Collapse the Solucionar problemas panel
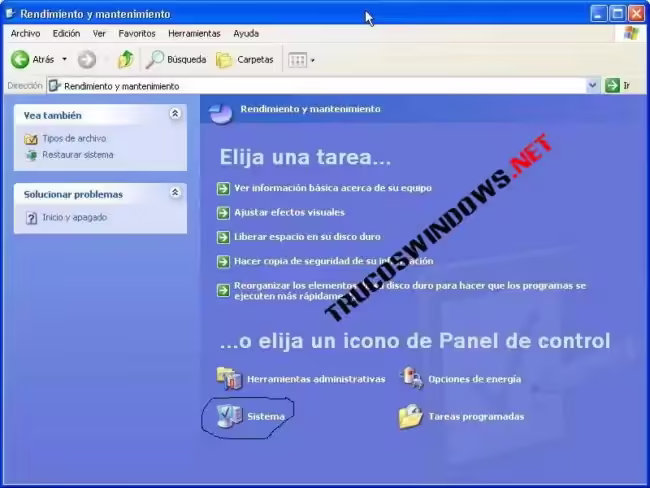The height and width of the screenshot is (488, 650). pos(175,192)
